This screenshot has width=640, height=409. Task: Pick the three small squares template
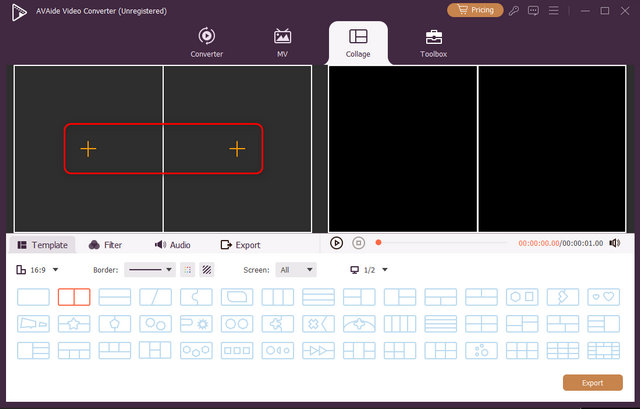click(x=237, y=350)
